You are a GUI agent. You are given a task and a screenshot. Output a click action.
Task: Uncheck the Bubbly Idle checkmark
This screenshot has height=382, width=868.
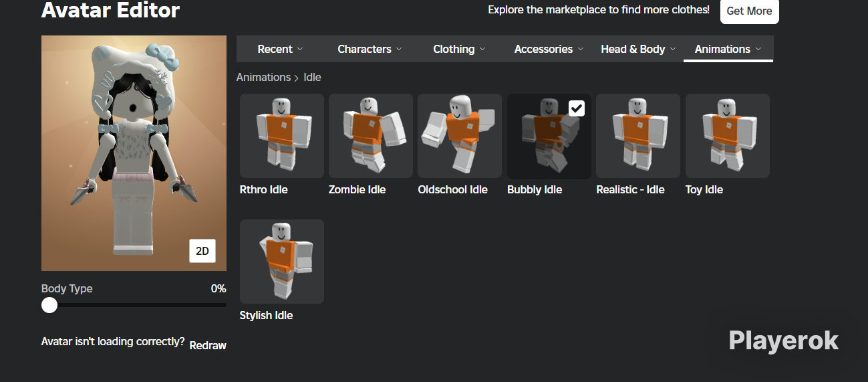(x=577, y=108)
